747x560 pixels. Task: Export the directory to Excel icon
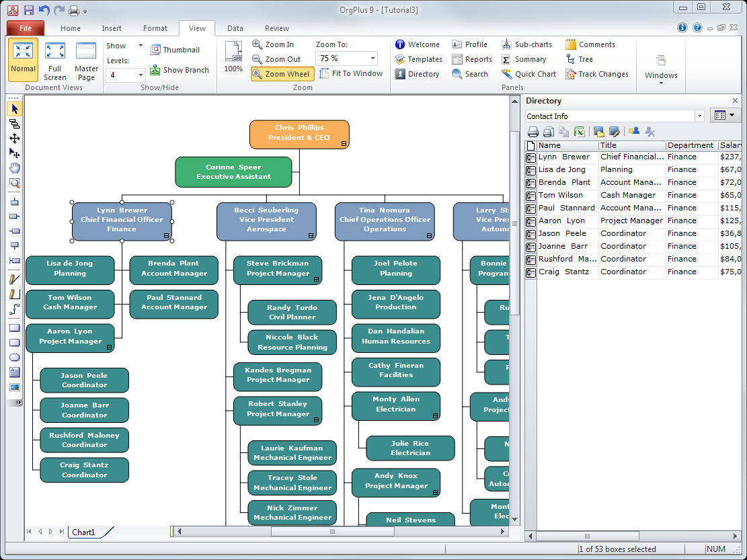coord(579,132)
